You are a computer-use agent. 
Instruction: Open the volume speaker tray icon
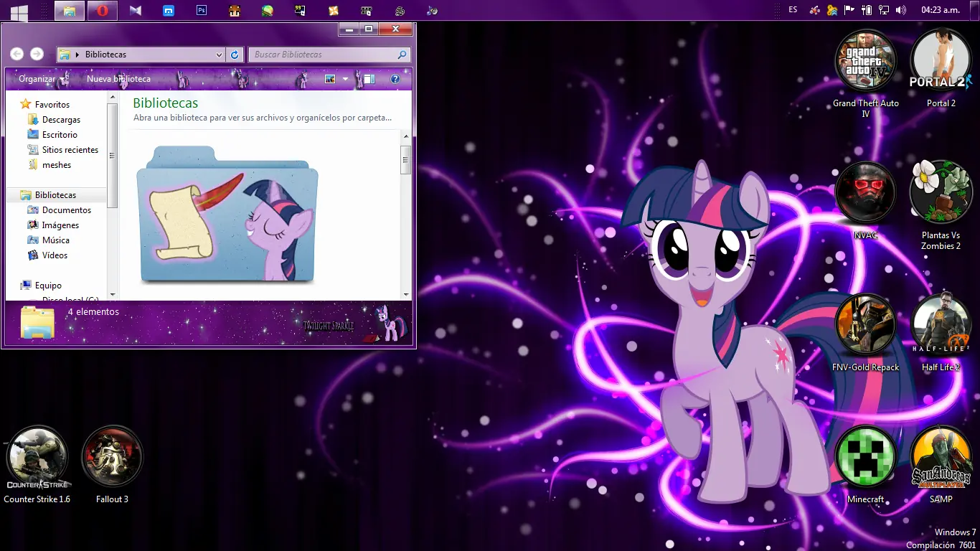(901, 10)
